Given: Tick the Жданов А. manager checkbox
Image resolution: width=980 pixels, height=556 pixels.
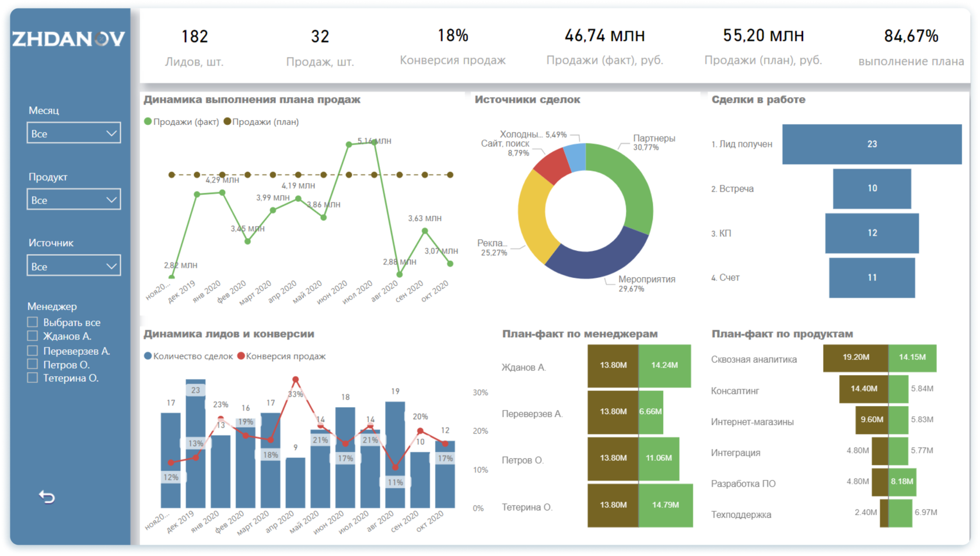Looking at the screenshot, I should [33, 336].
